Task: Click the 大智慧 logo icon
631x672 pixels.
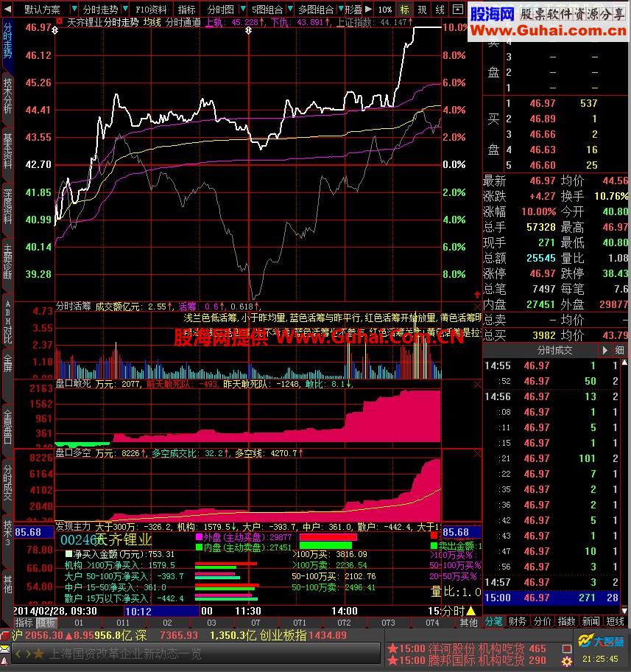Action: click(x=602, y=641)
